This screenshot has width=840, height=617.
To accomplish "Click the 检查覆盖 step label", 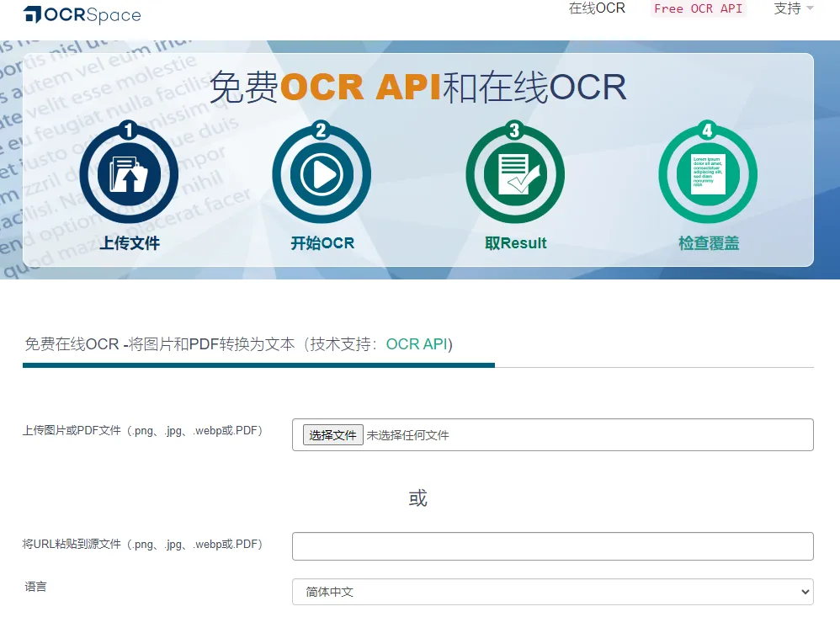I will click(x=709, y=243).
